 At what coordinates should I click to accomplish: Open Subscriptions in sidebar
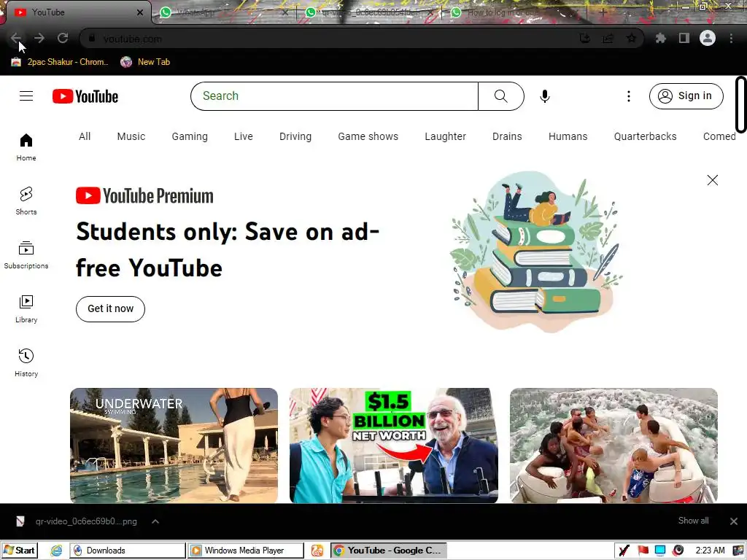coord(26,254)
